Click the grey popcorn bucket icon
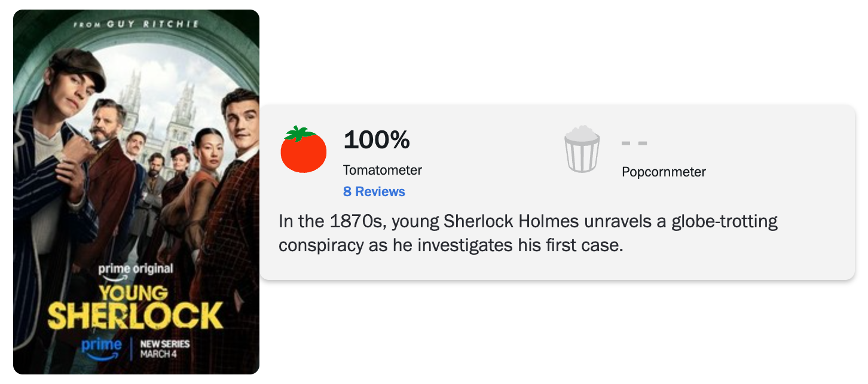 581,150
